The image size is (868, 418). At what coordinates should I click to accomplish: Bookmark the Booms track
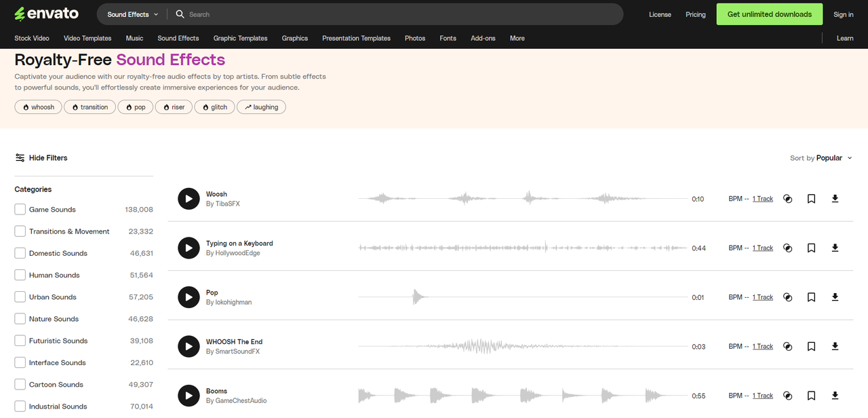[811, 396]
